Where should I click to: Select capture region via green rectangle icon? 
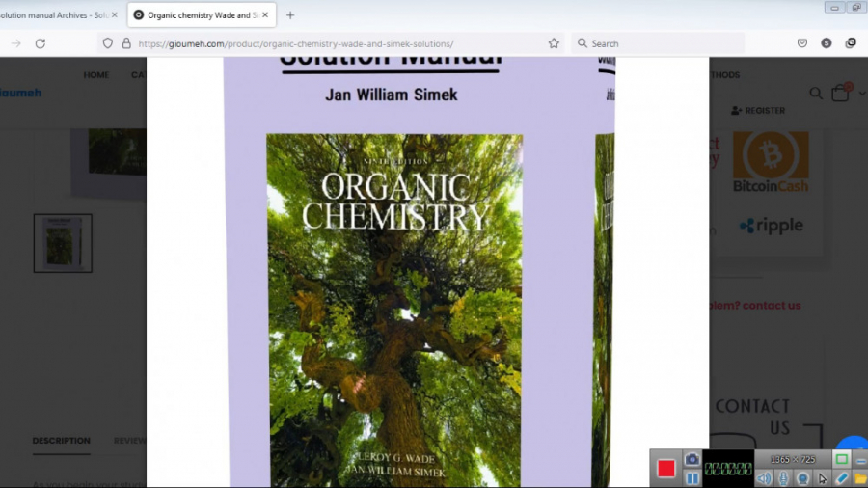click(841, 459)
